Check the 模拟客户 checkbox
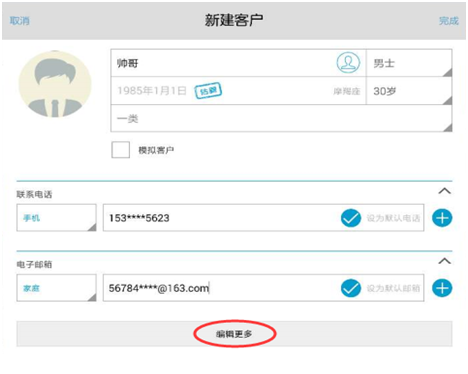Viewport: 468px width, 374px height. [x=120, y=150]
